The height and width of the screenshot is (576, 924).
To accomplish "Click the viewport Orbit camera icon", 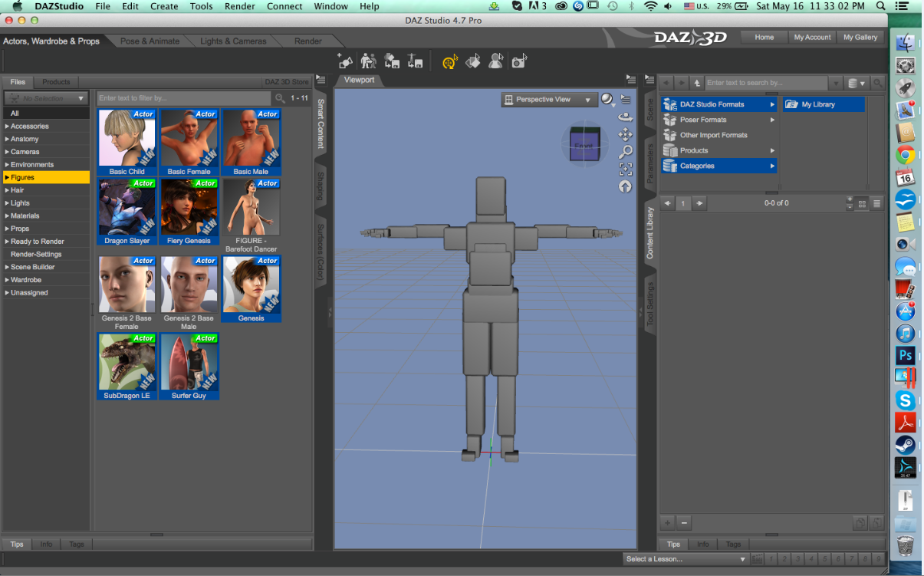I will (626, 117).
